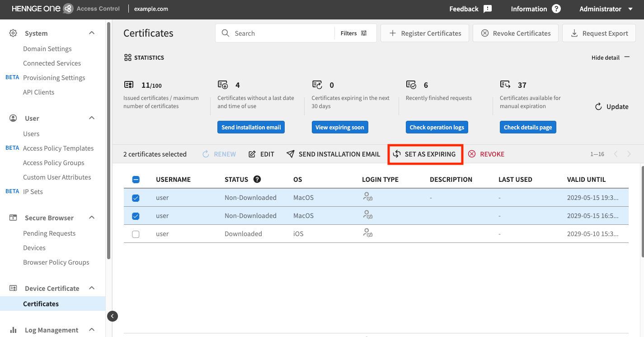Open Pending Requests in sidebar
Image resolution: width=644 pixels, height=337 pixels.
pyautogui.click(x=49, y=233)
